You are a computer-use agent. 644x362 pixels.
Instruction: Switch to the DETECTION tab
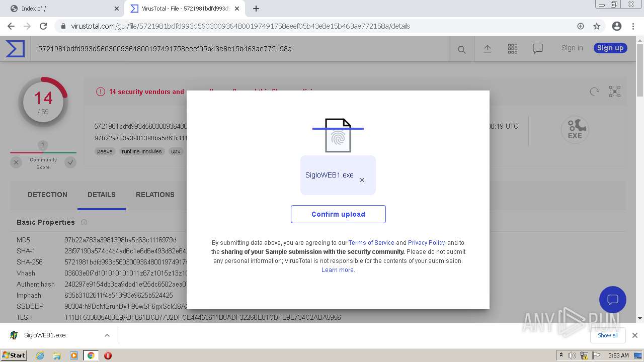pyautogui.click(x=47, y=195)
